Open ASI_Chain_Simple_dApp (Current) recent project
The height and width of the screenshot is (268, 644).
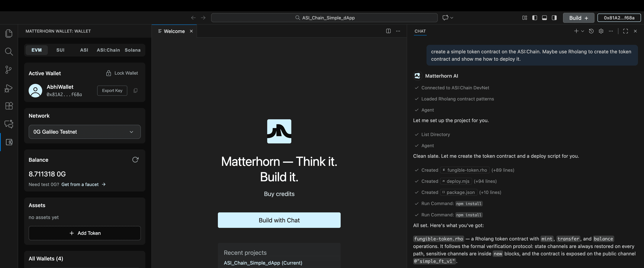coord(263,263)
